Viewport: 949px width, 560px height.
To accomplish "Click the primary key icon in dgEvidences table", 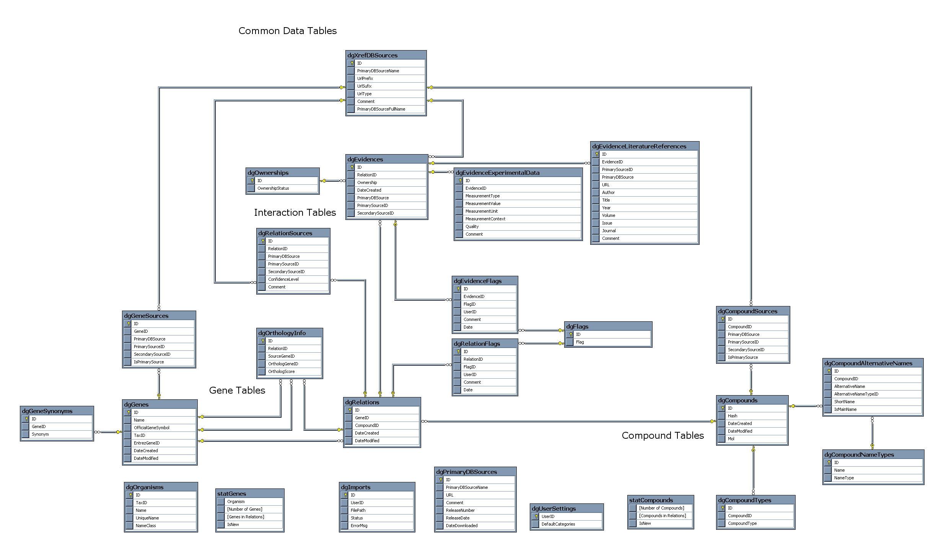I will point(352,167).
